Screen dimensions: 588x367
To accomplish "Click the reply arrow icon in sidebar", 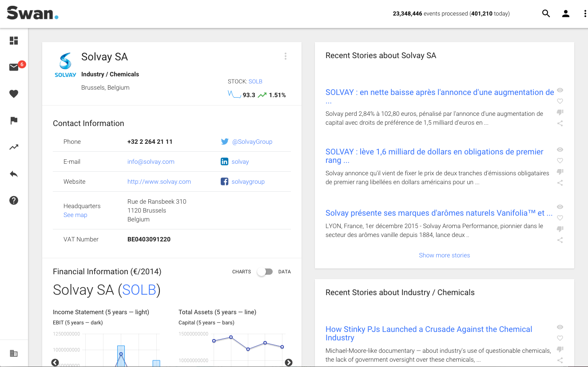I will click(x=14, y=174).
